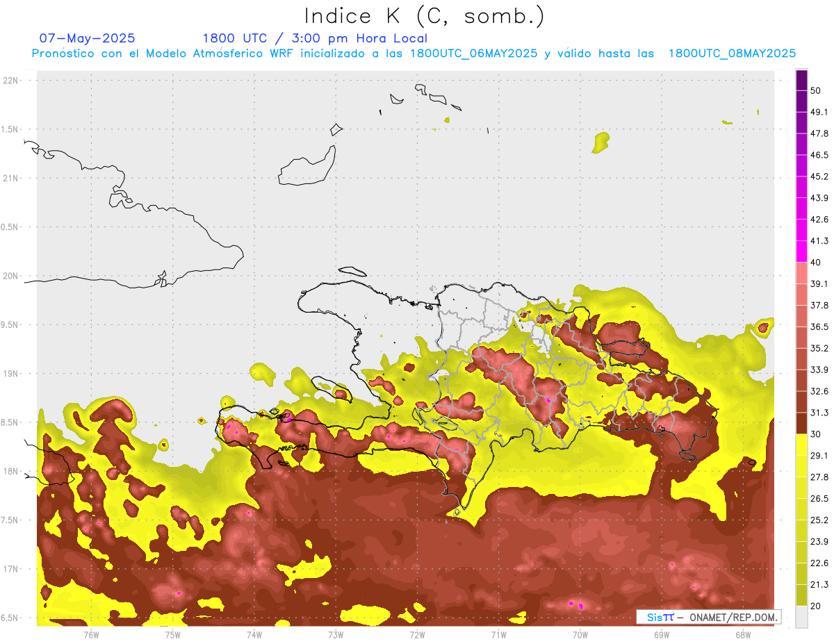This screenshot has height=644, width=834.
Task: Click the '75W' longitude label
Action: pyautogui.click(x=172, y=634)
